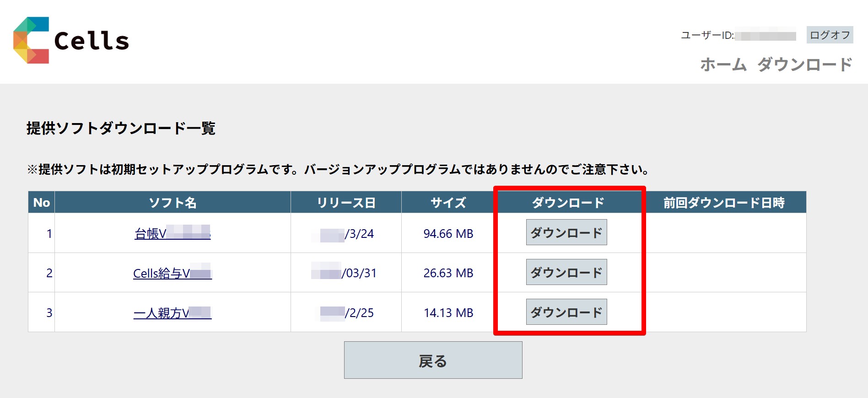The image size is (868, 398).
Task: Click the 前回ダウンロード日時 column header
Action: 724,202
